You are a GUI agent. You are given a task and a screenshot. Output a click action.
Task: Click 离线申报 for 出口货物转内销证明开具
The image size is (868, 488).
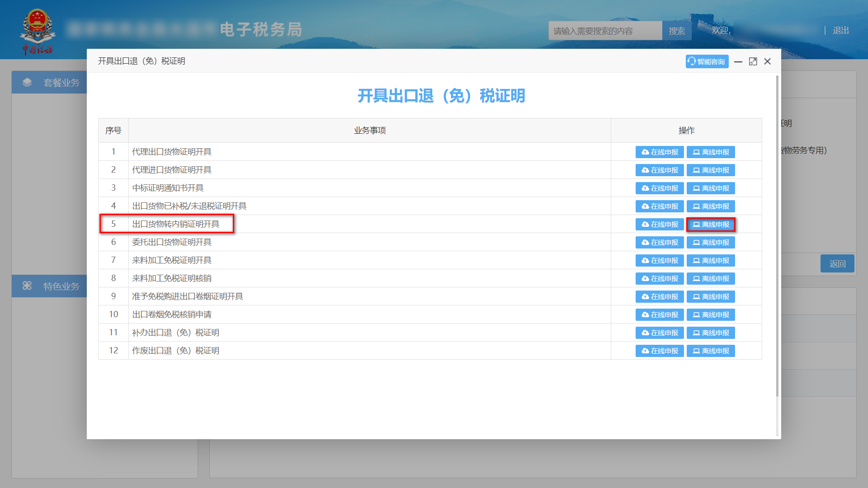711,224
